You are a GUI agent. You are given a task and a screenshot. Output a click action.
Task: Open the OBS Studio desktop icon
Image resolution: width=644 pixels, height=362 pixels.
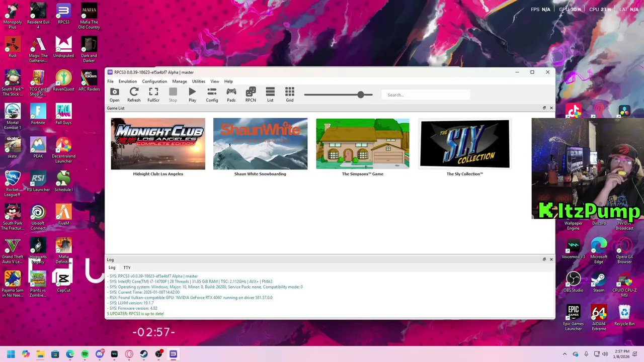[574, 282]
